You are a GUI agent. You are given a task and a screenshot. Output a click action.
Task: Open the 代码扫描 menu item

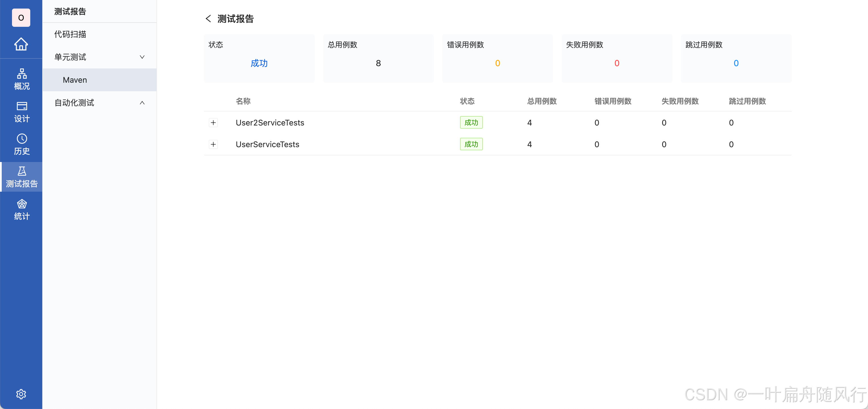tap(70, 34)
